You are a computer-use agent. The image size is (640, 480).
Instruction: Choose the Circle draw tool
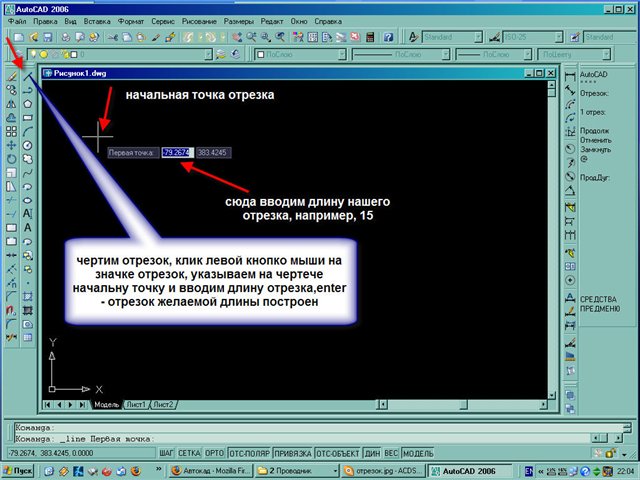tap(29, 145)
